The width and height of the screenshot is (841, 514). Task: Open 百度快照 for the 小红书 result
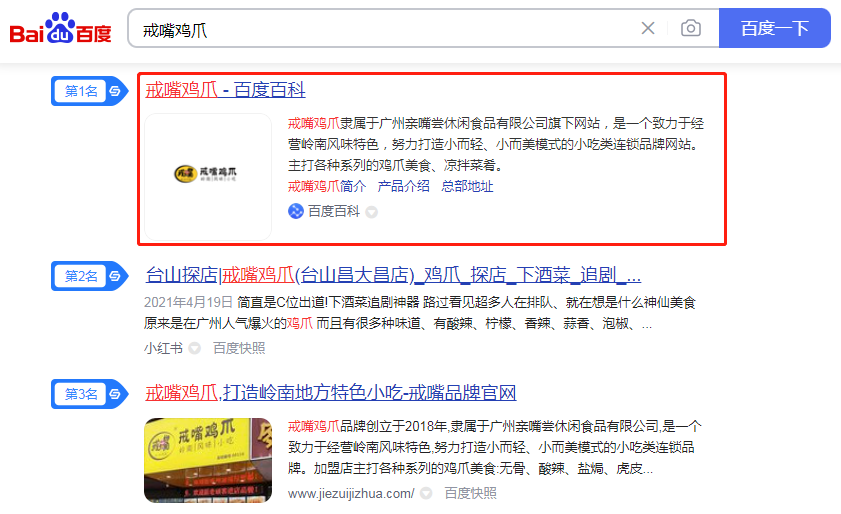point(239,349)
